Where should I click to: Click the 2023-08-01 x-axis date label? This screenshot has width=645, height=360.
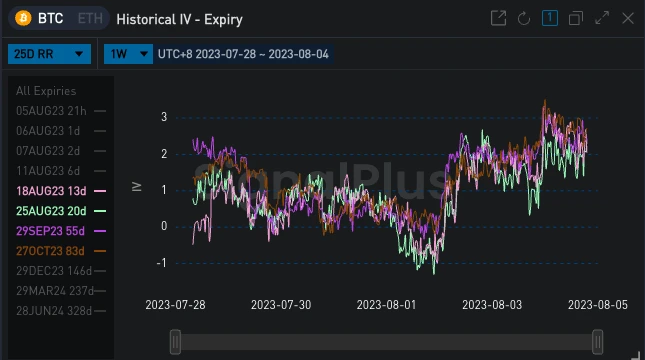tap(386, 305)
